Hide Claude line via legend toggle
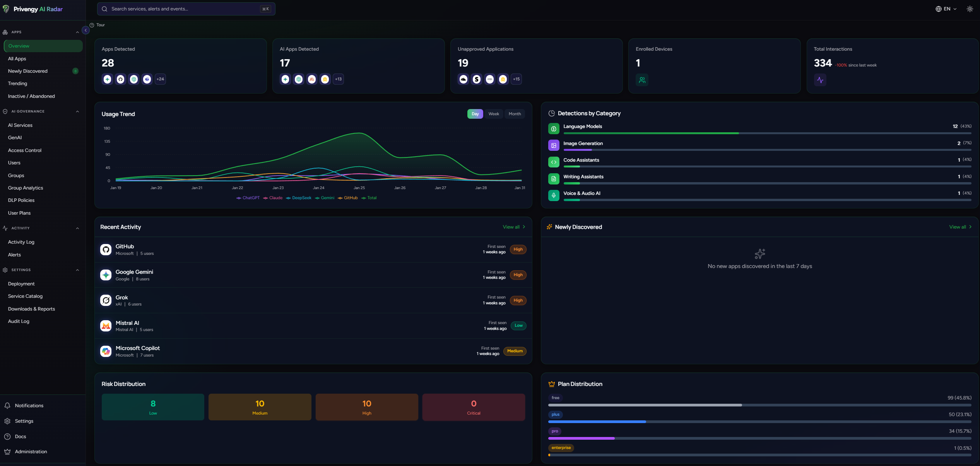 pos(273,198)
